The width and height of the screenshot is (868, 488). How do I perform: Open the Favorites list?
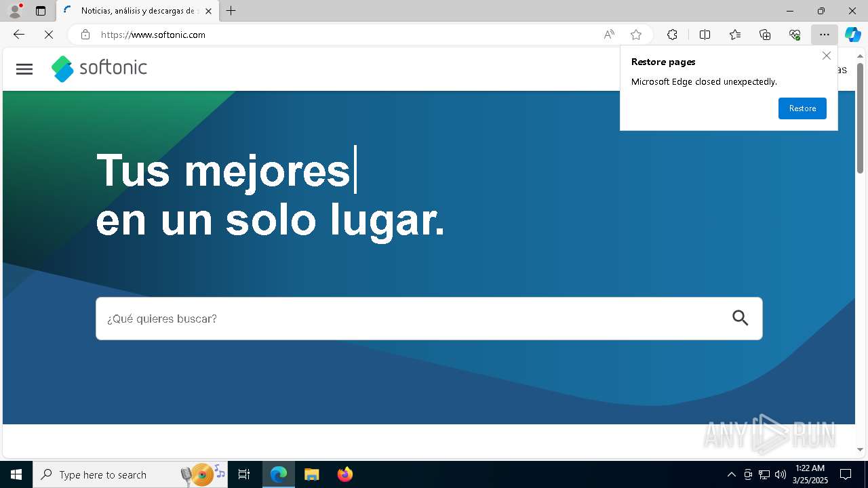(x=735, y=35)
